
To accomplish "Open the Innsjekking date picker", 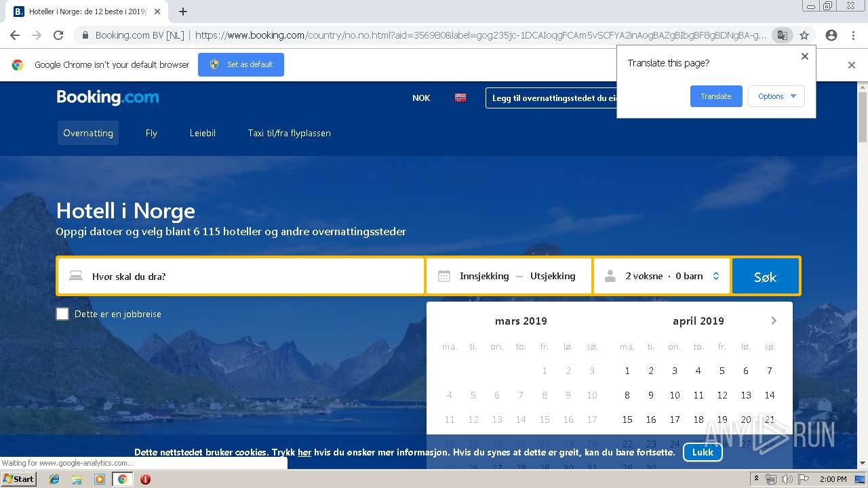I will point(484,276).
